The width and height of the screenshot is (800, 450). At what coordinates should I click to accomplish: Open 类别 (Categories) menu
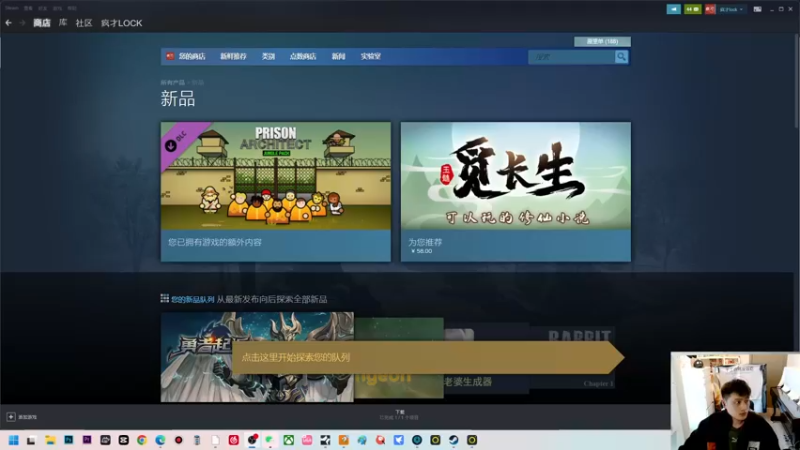pos(268,56)
